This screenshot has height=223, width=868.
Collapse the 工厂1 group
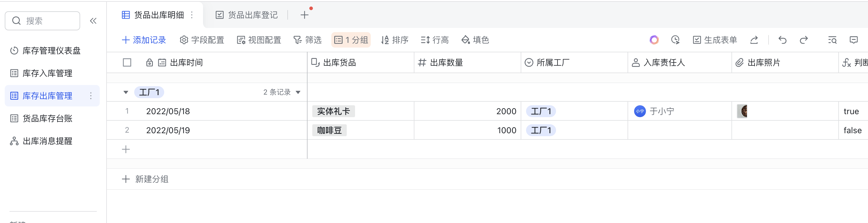point(126,92)
